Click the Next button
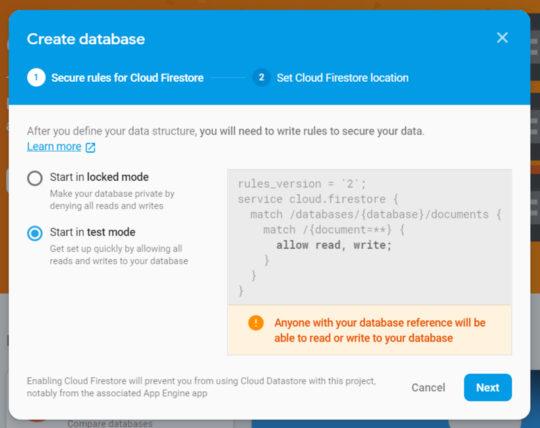Image resolution: width=540 pixels, height=428 pixels. tap(488, 387)
